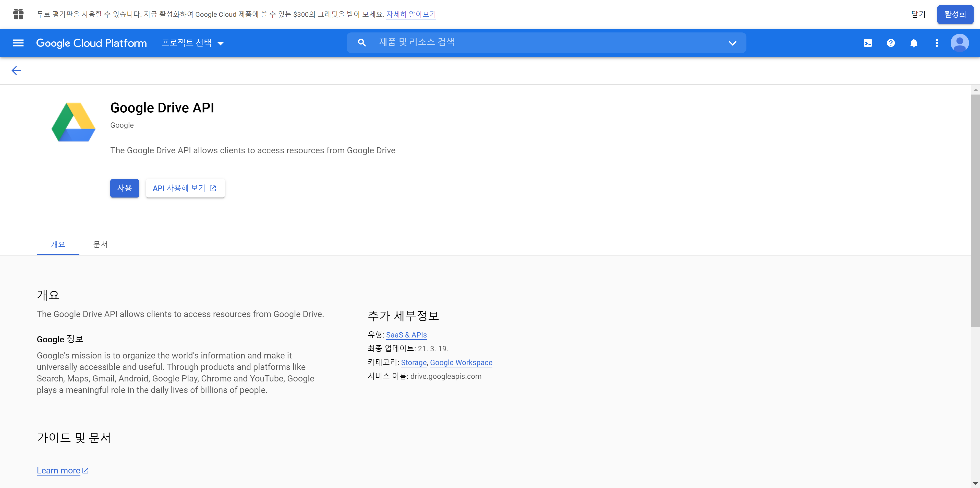Go back using the arrow icon
Screen dimensions: 980x488
(16, 71)
